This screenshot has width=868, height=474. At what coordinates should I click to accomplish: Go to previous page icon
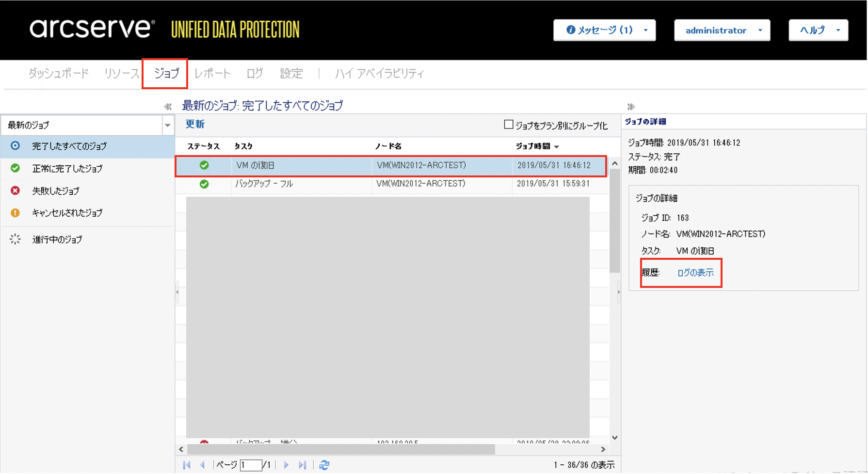(203, 465)
